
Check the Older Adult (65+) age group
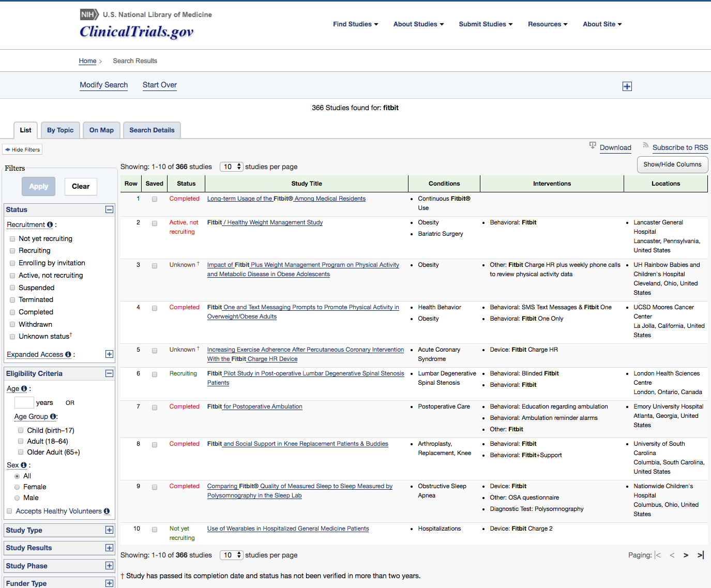coord(21,452)
